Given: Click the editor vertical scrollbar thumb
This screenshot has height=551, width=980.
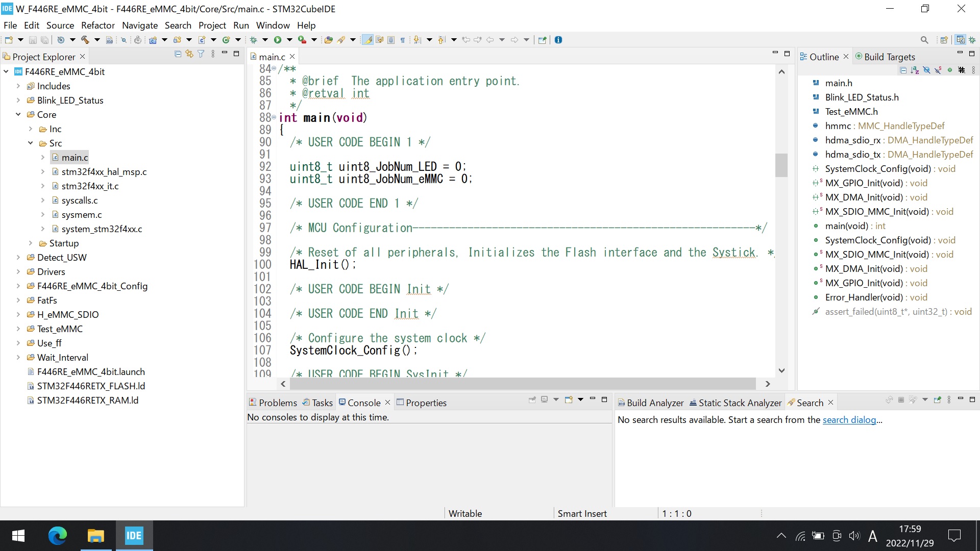Looking at the screenshot, I should (781, 165).
